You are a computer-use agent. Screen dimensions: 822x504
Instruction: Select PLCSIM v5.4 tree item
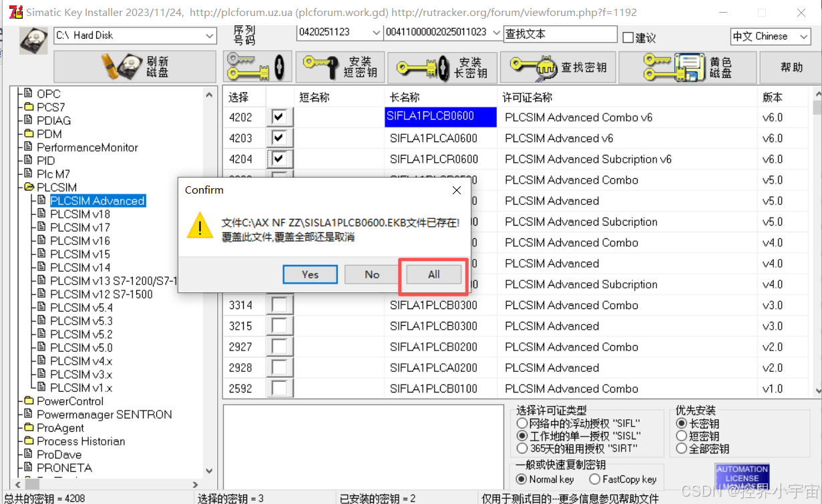(81, 308)
